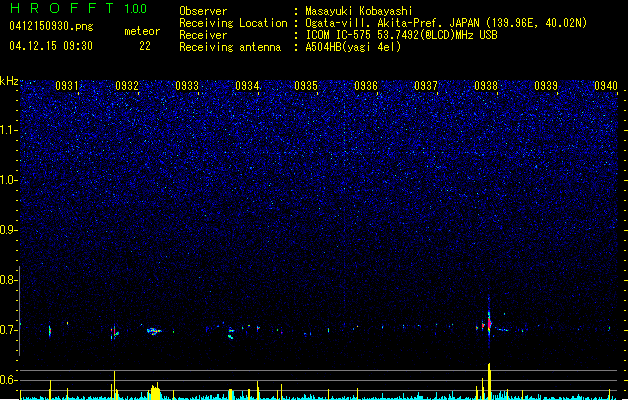Click the 1.1 kHz axis label
The width and height of the screenshot is (629, 400).
click(9, 130)
